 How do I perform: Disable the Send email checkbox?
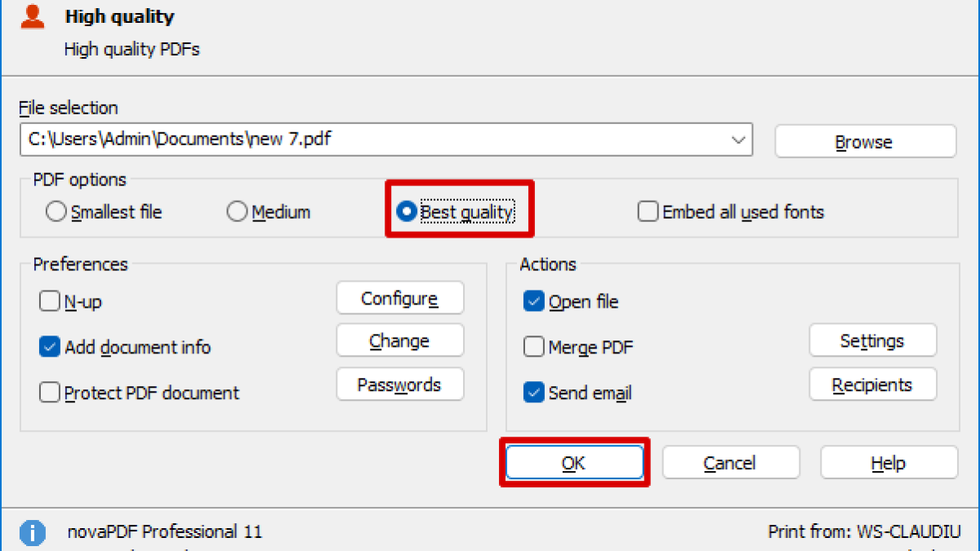[x=534, y=393]
